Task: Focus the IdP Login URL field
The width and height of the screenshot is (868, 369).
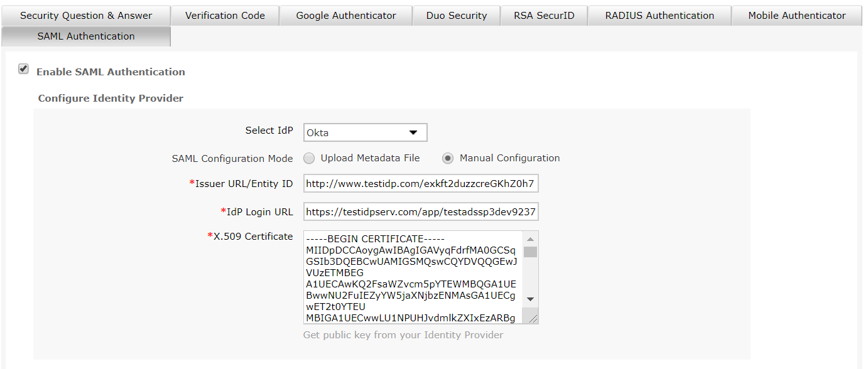Action: coord(420,212)
